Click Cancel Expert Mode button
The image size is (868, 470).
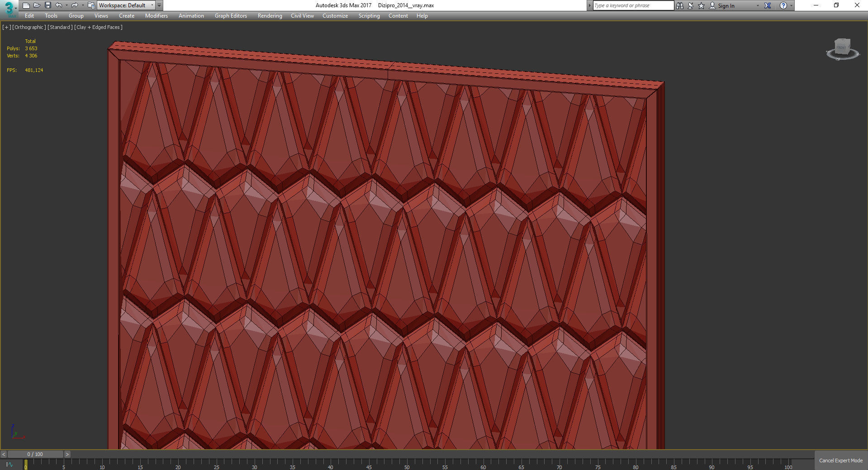(x=841, y=461)
